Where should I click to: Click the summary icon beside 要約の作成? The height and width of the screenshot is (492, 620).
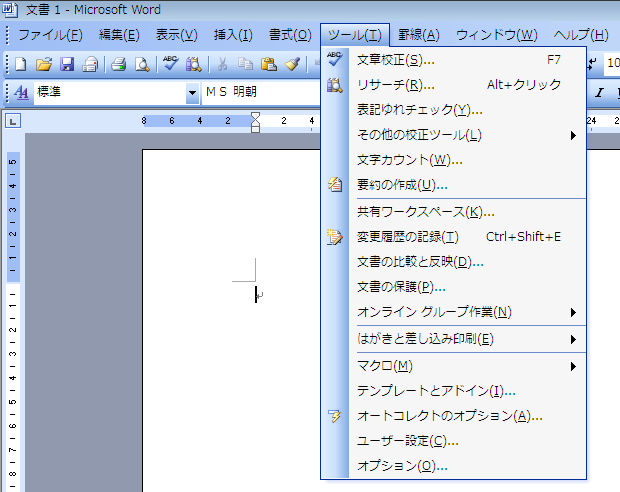pos(335,185)
